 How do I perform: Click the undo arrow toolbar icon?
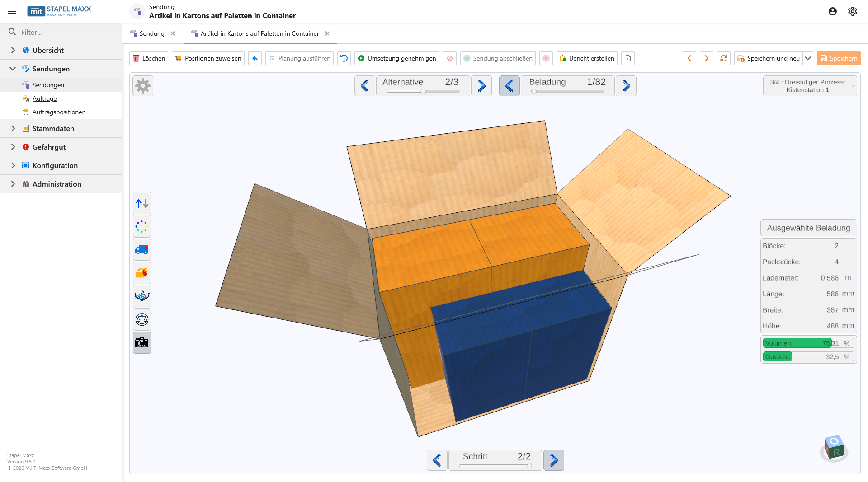point(255,58)
